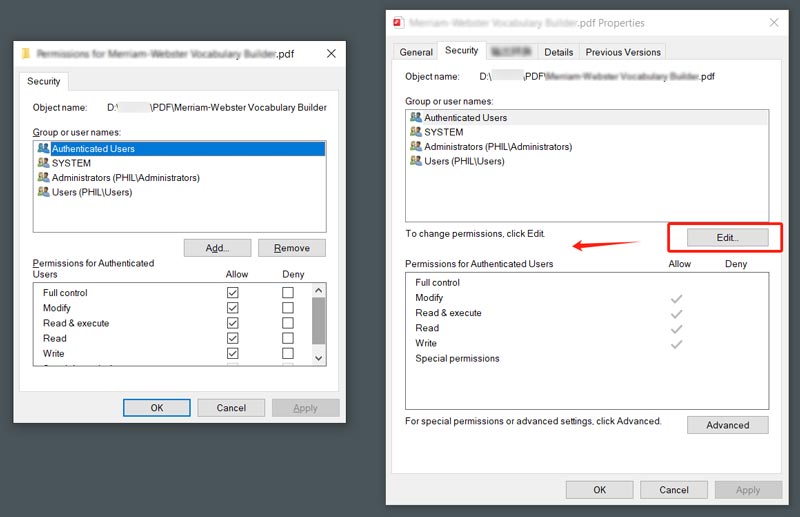Select the Security tab in Properties window

pyautogui.click(x=461, y=50)
